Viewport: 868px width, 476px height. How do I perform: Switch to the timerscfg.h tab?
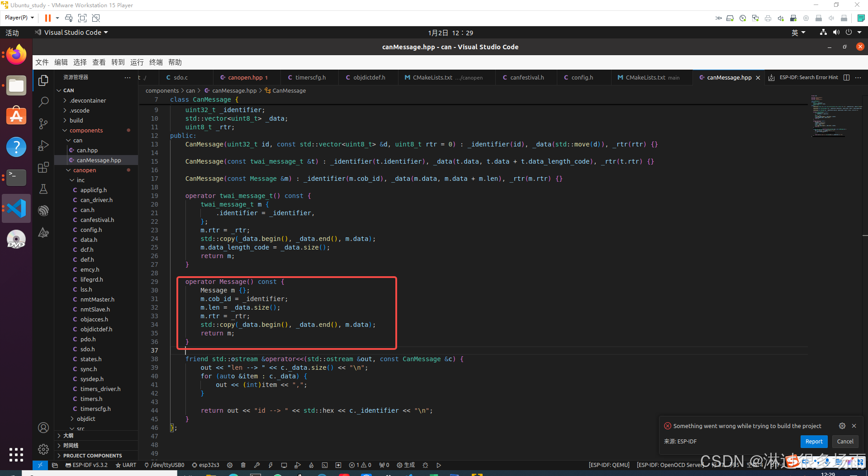[310, 78]
